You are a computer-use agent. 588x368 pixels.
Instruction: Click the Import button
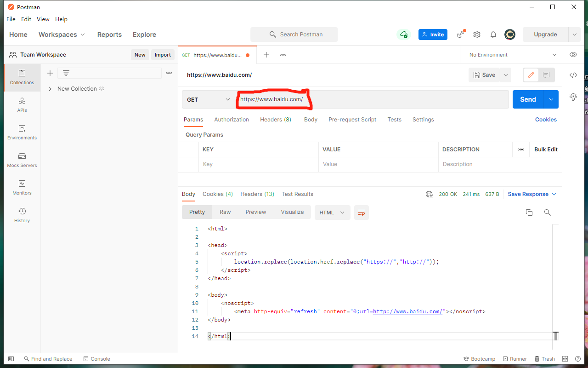click(163, 55)
